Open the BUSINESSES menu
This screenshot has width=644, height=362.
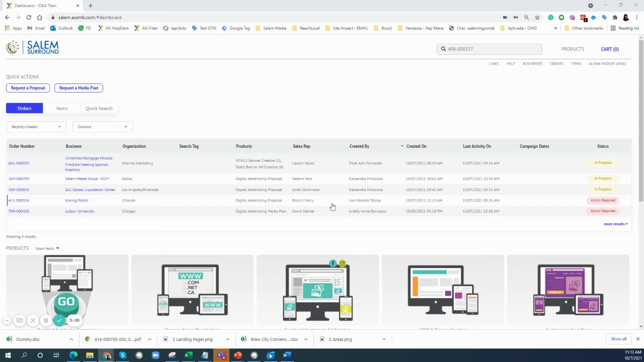point(532,64)
